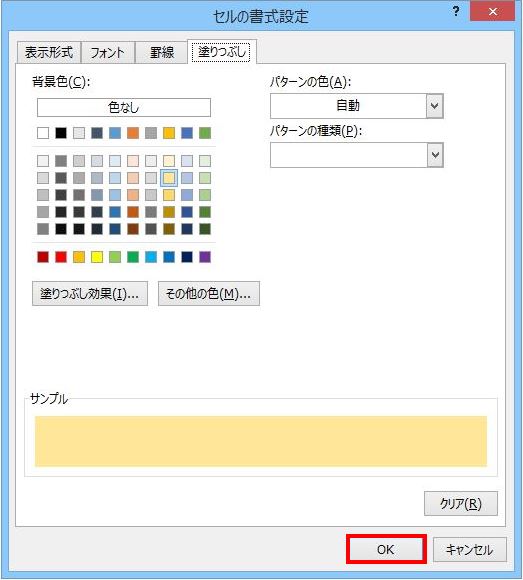Pick the bright red standard color swatch
The image size is (523, 580).
pos(61,257)
